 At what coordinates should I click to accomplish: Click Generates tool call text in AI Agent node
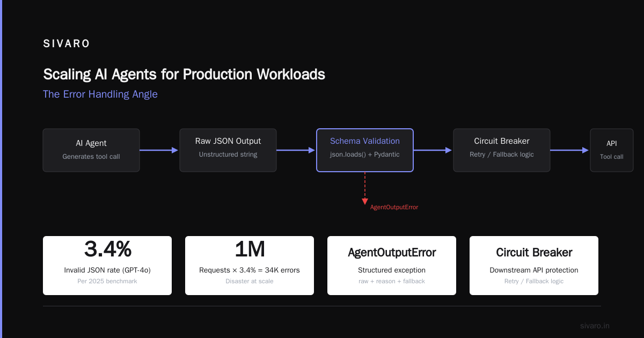[91, 157]
